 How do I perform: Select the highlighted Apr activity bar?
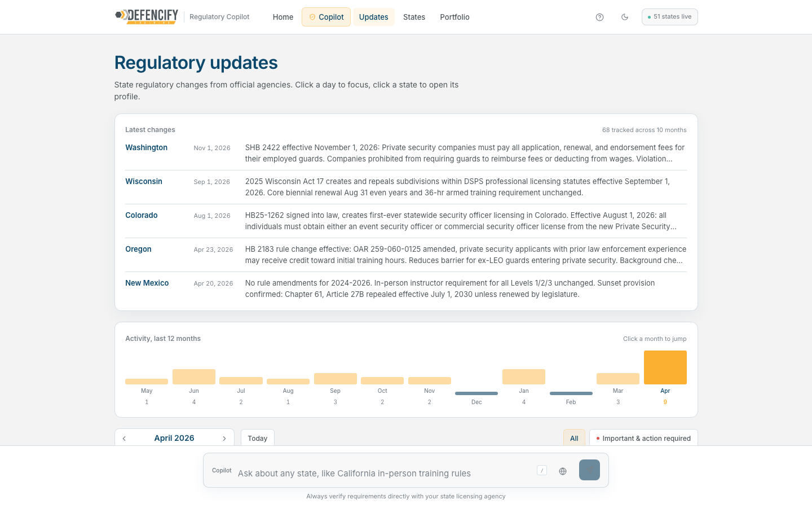(665, 367)
